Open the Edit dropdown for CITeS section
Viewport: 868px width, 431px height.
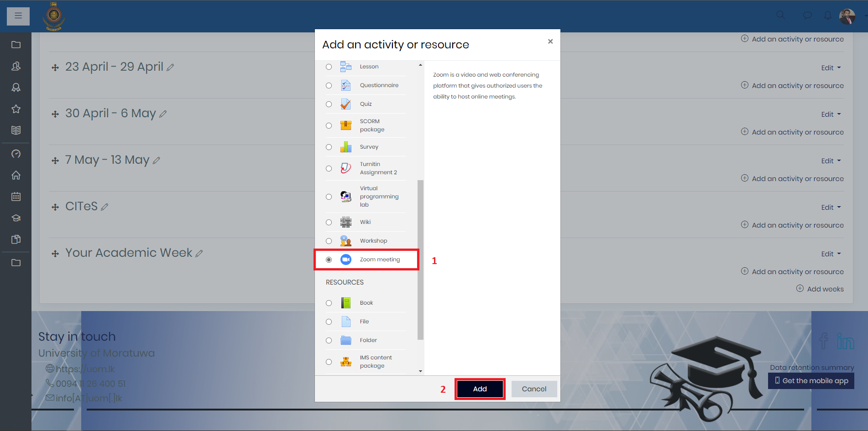[831, 207]
